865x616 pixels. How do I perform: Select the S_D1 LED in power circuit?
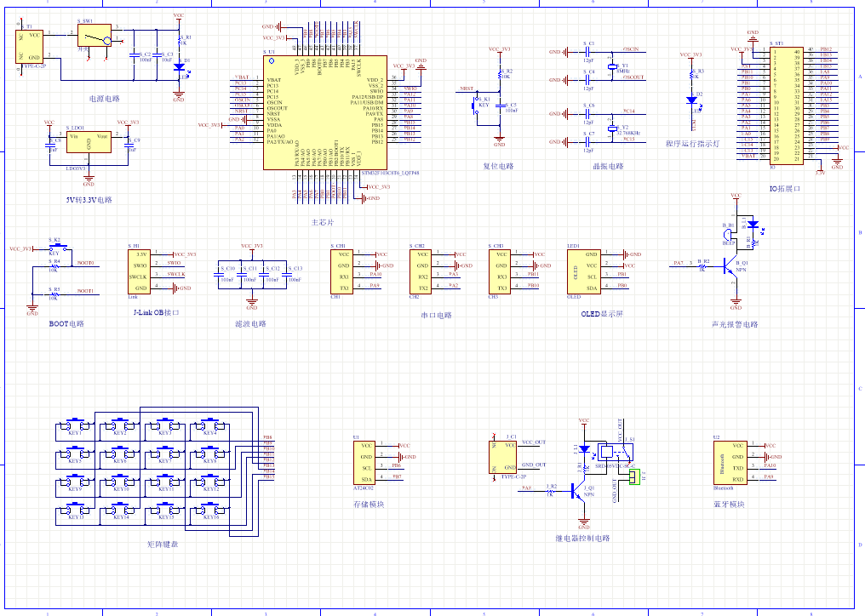tap(179, 66)
